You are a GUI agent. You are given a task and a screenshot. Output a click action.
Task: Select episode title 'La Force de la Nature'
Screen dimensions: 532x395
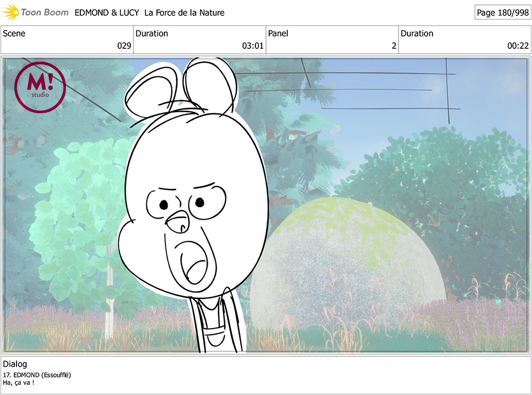click(x=184, y=13)
